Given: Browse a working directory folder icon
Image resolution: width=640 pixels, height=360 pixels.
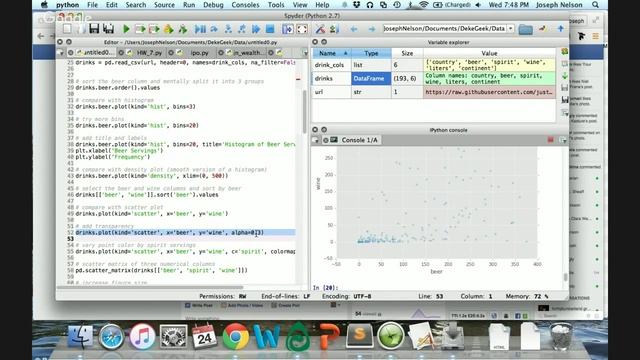Looking at the screenshot, I should (x=526, y=29).
